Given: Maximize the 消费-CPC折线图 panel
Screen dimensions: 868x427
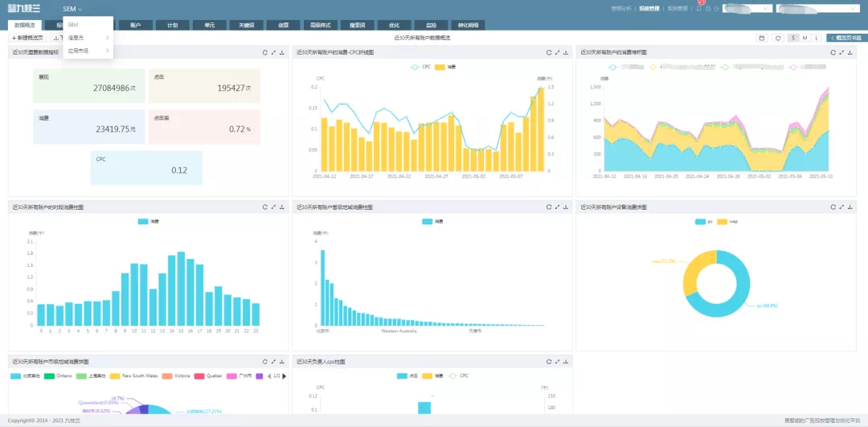Looking at the screenshot, I should coord(558,52).
